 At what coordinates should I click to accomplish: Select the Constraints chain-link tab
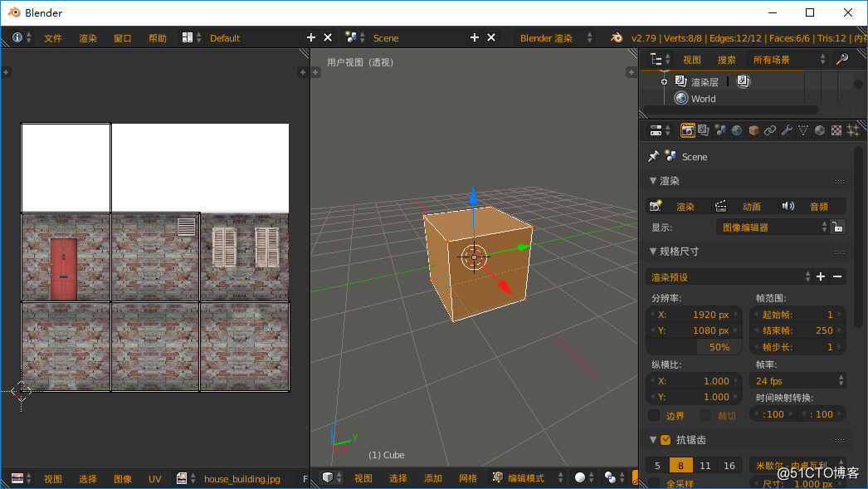[770, 130]
